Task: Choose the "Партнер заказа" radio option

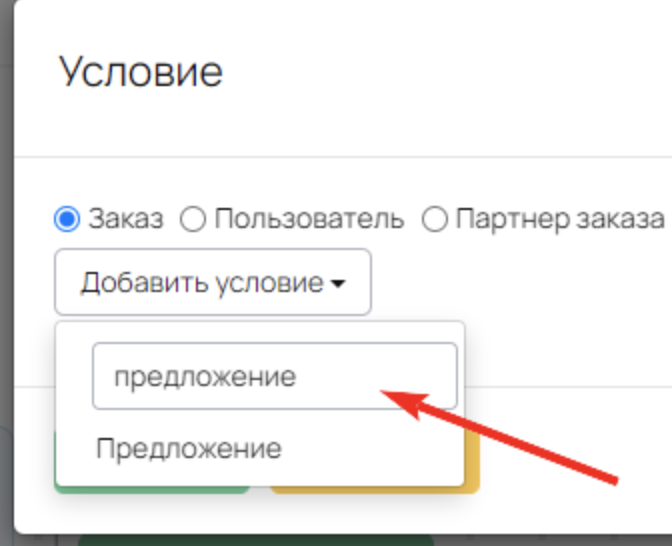Action: point(434,219)
